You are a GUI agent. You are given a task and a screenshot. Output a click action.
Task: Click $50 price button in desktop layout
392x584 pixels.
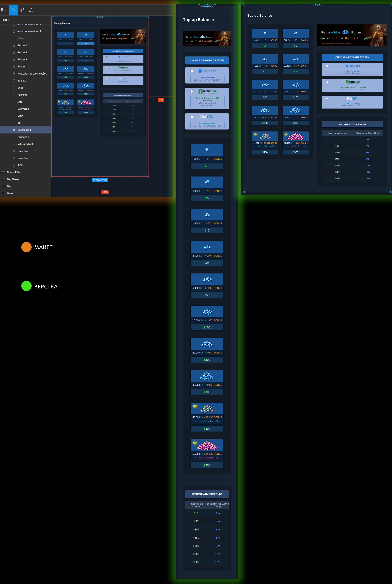point(265,97)
